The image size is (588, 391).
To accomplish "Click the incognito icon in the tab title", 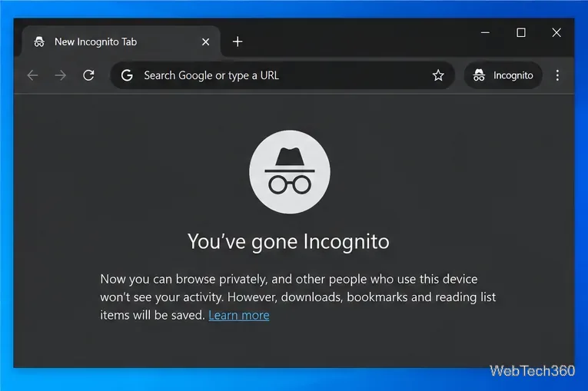I will (39, 41).
